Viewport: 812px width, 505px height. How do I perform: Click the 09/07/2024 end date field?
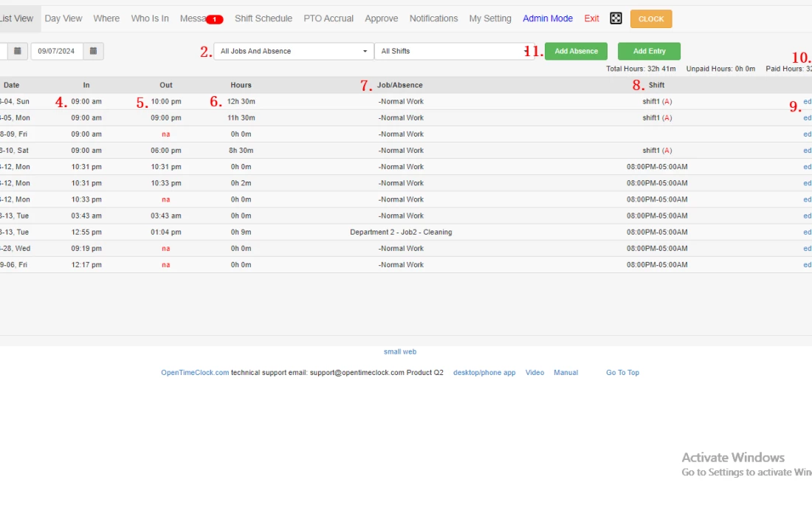point(56,51)
